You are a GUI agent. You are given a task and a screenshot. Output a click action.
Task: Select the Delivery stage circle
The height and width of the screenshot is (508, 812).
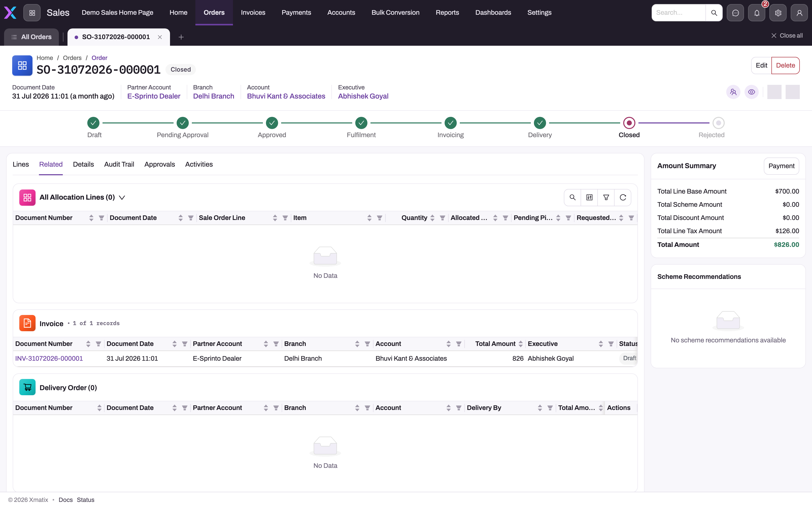pyautogui.click(x=540, y=123)
